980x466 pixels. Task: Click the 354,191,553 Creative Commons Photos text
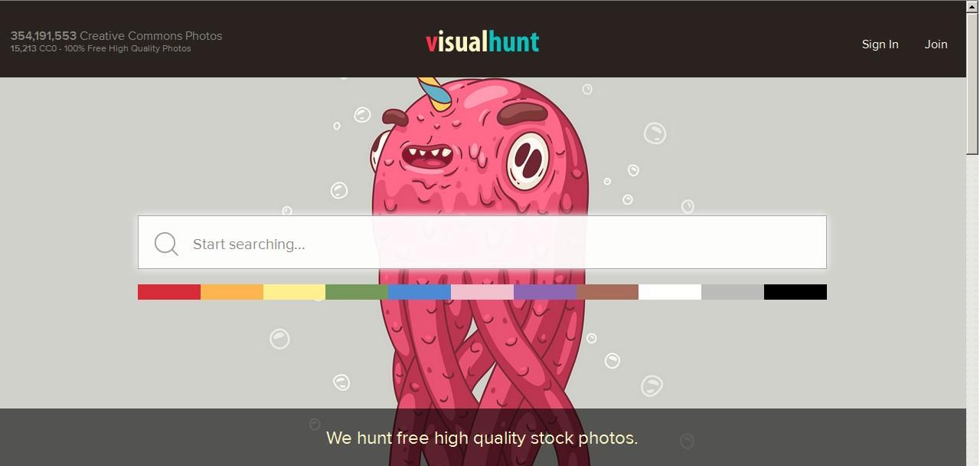coord(116,35)
